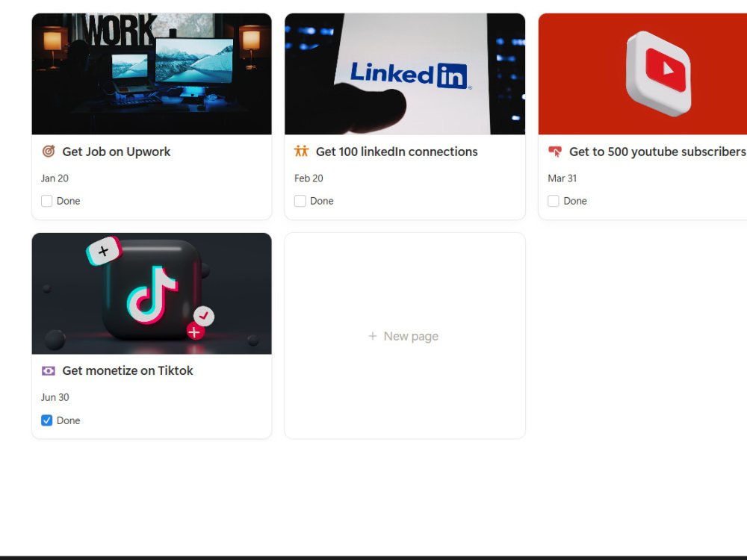This screenshot has width=747, height=560.
Task: Click the target icon beside Get Job on Upwork
Action: (x=49, y=152)
